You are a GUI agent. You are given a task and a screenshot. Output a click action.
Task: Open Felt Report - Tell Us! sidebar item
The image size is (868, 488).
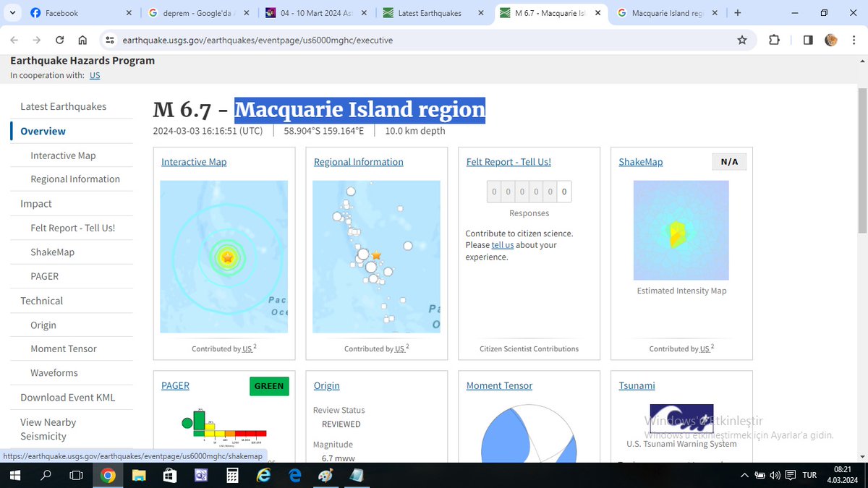coord(72,228)
